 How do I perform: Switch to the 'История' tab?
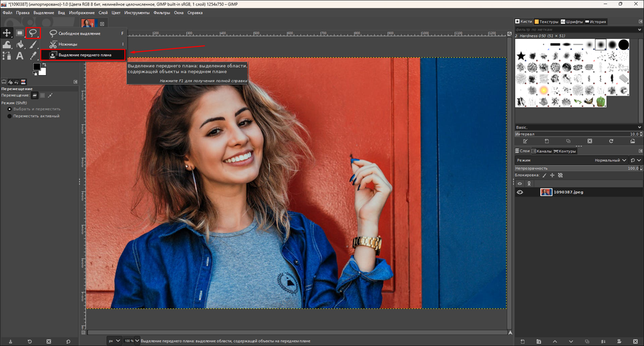(x=596, y=21)
